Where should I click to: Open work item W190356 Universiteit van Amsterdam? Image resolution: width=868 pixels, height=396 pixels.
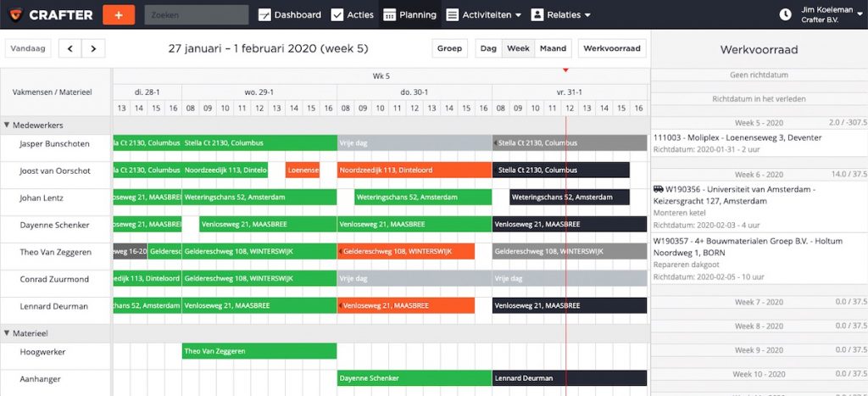759,207
